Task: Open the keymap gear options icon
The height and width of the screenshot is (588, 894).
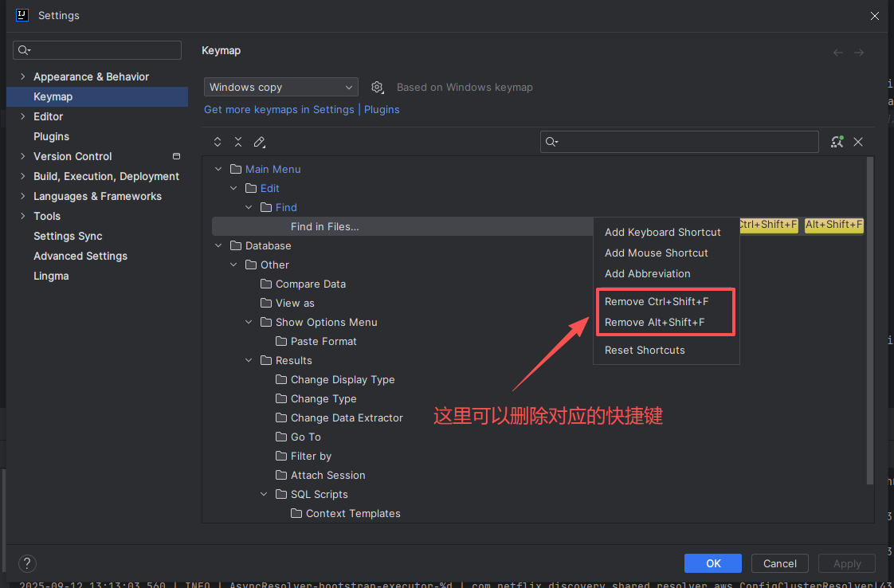Action: (377, 88)
